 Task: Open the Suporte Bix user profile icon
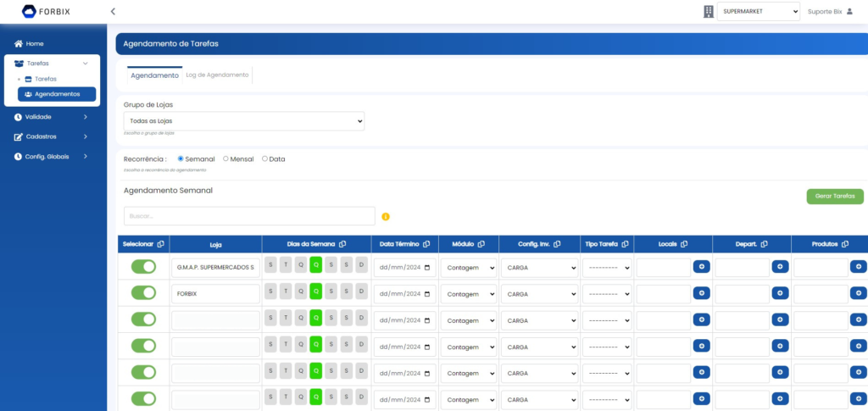pos(849,11)
